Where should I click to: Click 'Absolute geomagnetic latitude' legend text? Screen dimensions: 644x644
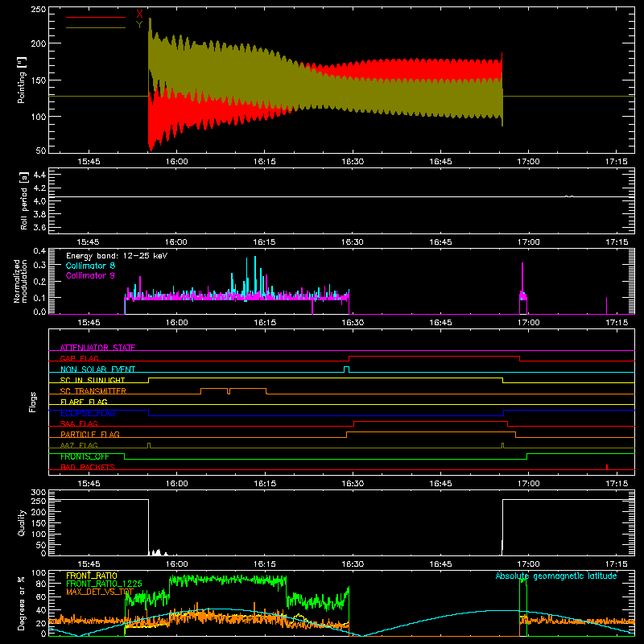coord(556,576)
